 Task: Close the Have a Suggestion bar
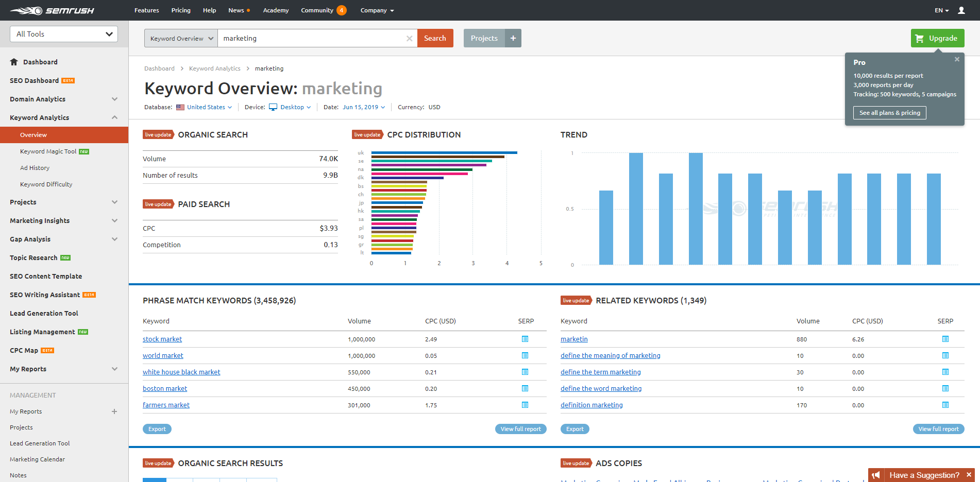969,475
